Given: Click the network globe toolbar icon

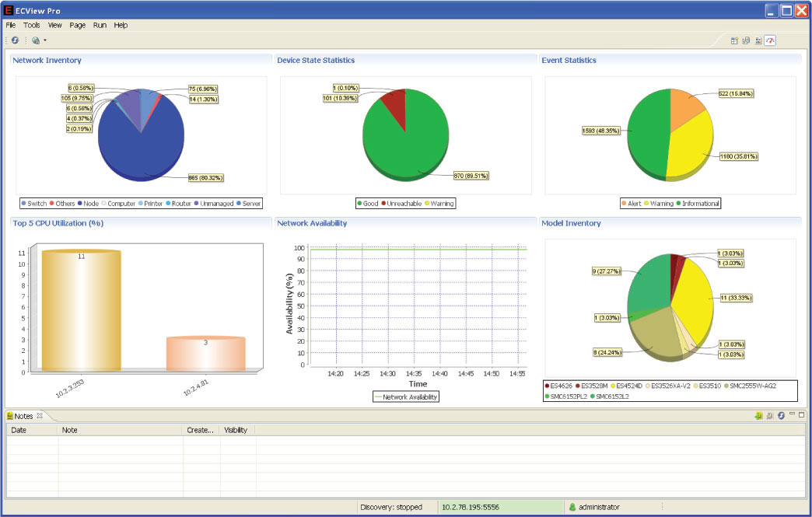Looking at the screenshot, I should (x=35, y=40).
